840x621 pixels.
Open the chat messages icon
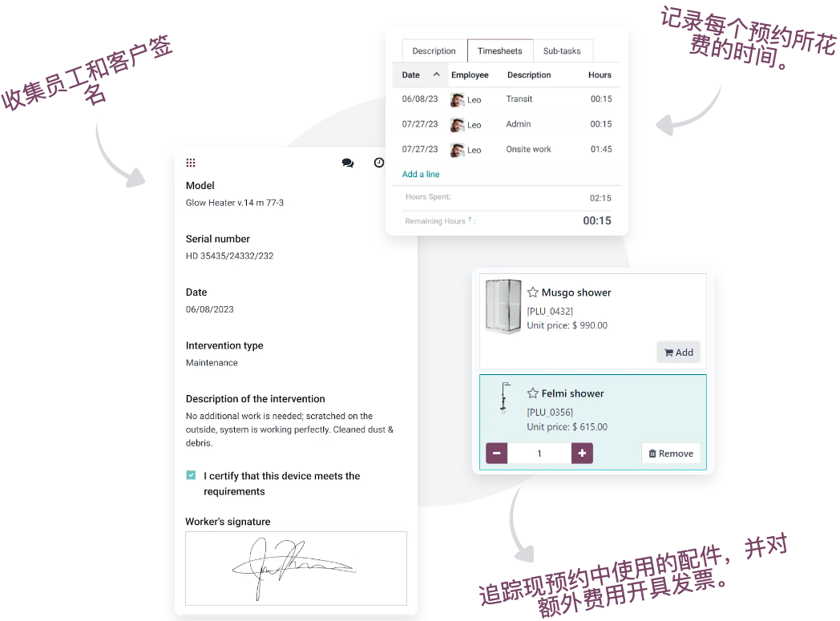coord(348,163)
